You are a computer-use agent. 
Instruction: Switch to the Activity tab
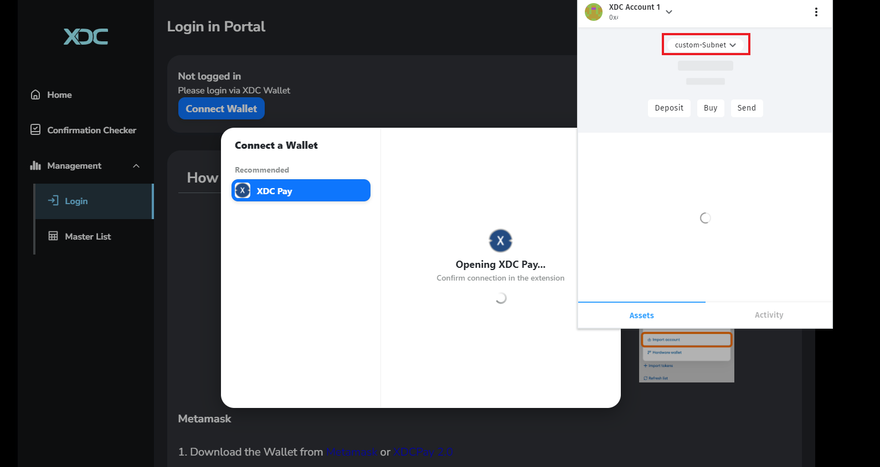point(769,315)
